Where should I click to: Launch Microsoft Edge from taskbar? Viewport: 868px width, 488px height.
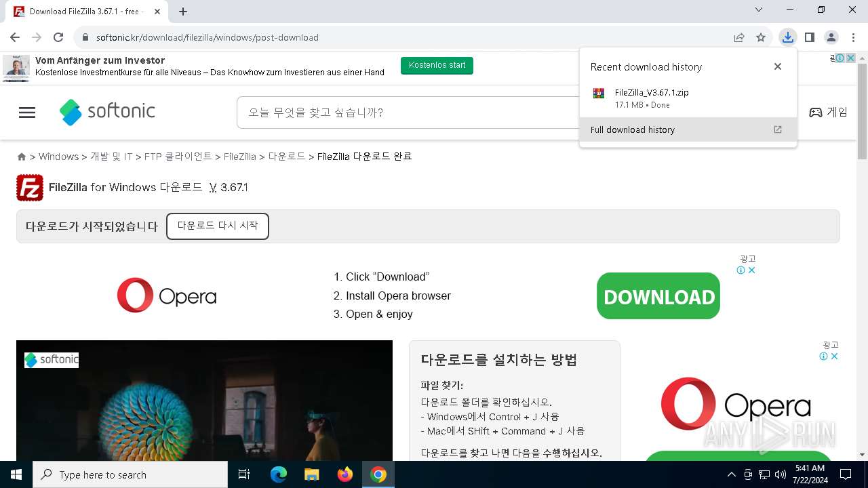point(279,474)
